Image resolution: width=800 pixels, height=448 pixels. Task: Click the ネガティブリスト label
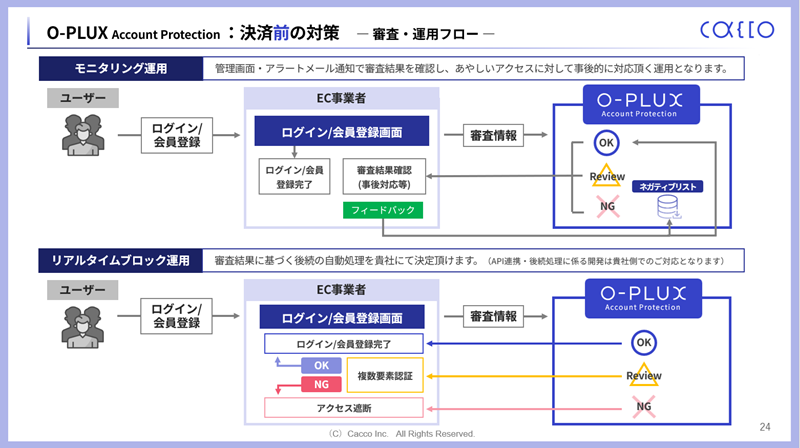(669, 186)
